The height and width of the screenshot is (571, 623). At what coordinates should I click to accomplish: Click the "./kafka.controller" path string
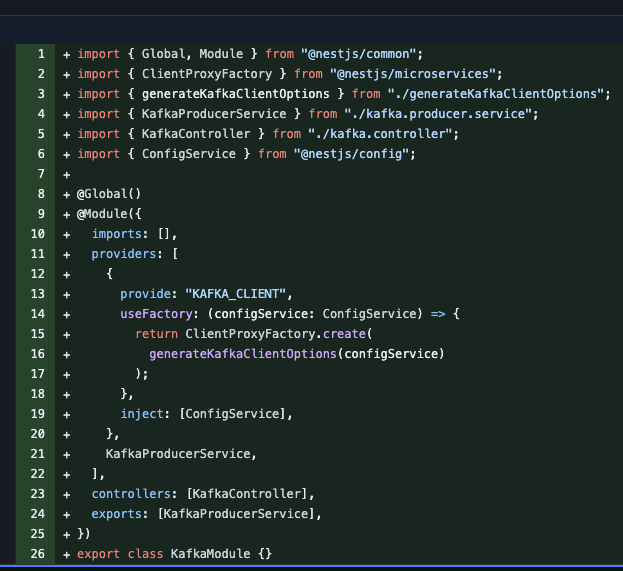click(x=380, y=134)
